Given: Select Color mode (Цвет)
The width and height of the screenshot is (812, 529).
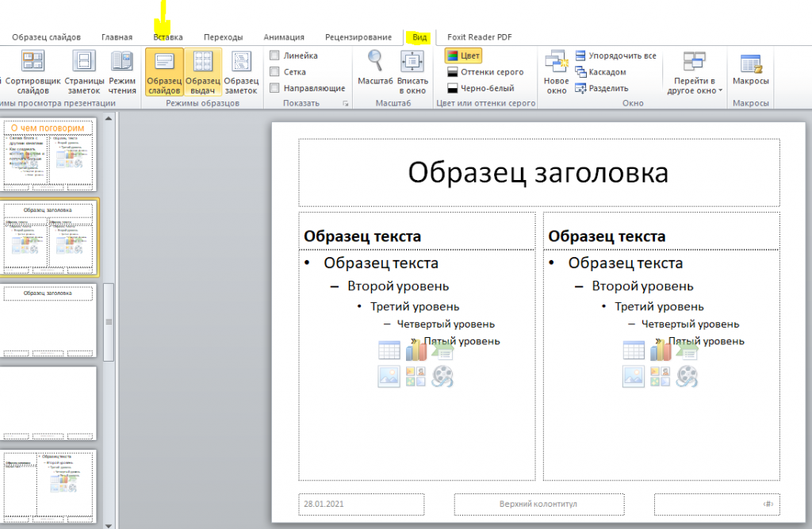Looking at the screenshot, I should click(x=463, y=56).
